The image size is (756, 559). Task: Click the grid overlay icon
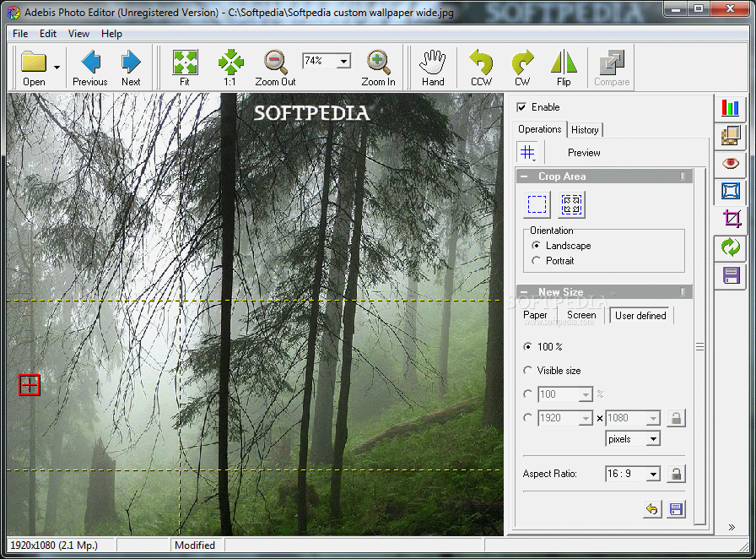coord(528,153)
